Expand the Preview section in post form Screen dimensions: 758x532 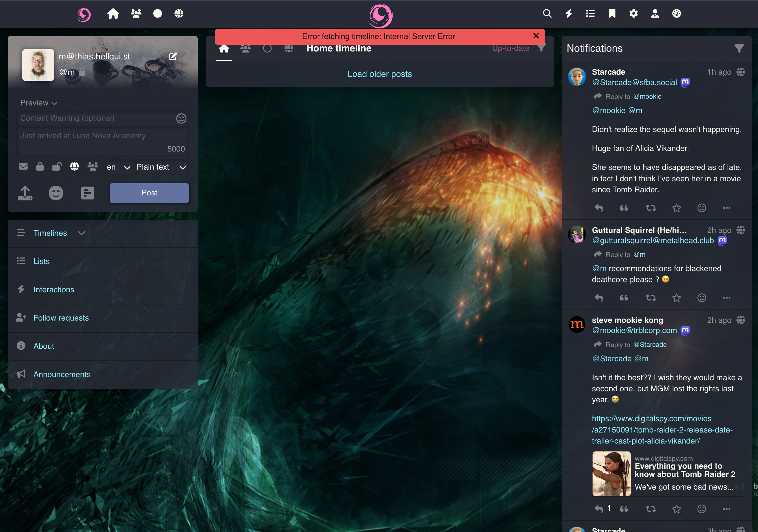click(x=39, y=103)
